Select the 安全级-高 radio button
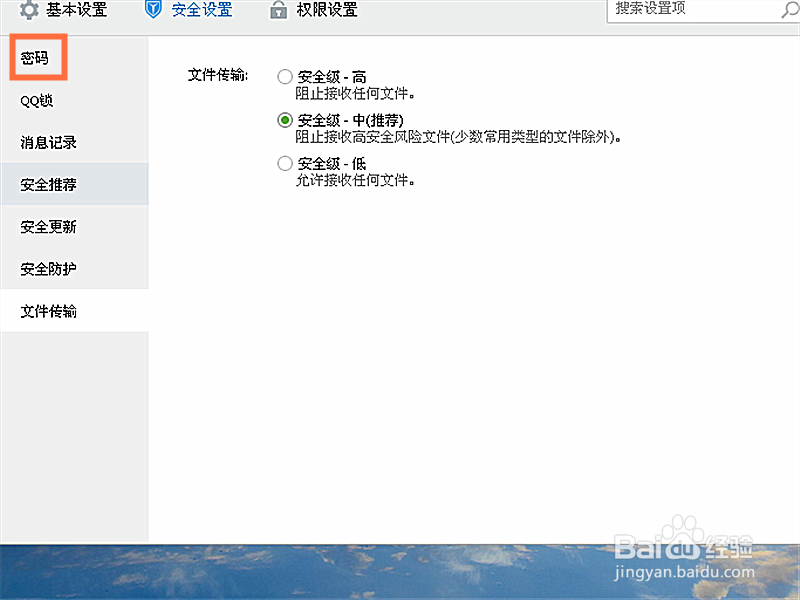The width and height of the screenshot is (800, 600). click(x=285, y=76)
